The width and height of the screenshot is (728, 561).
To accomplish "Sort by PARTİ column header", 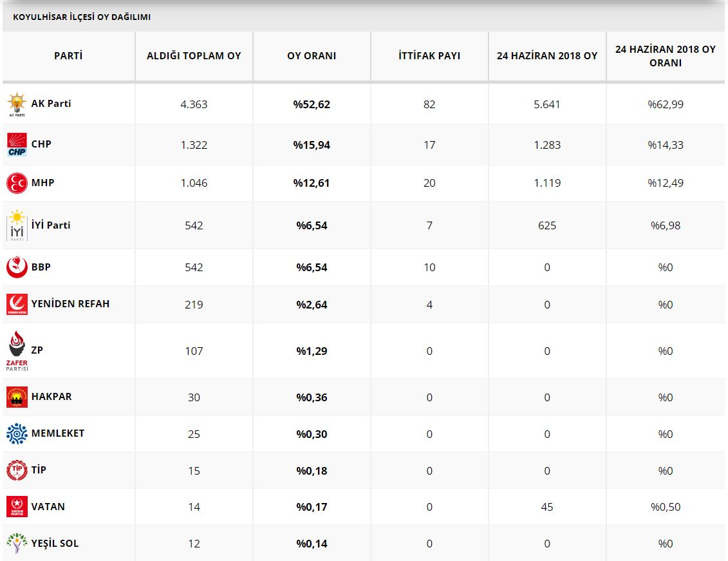I will (68, 56).
